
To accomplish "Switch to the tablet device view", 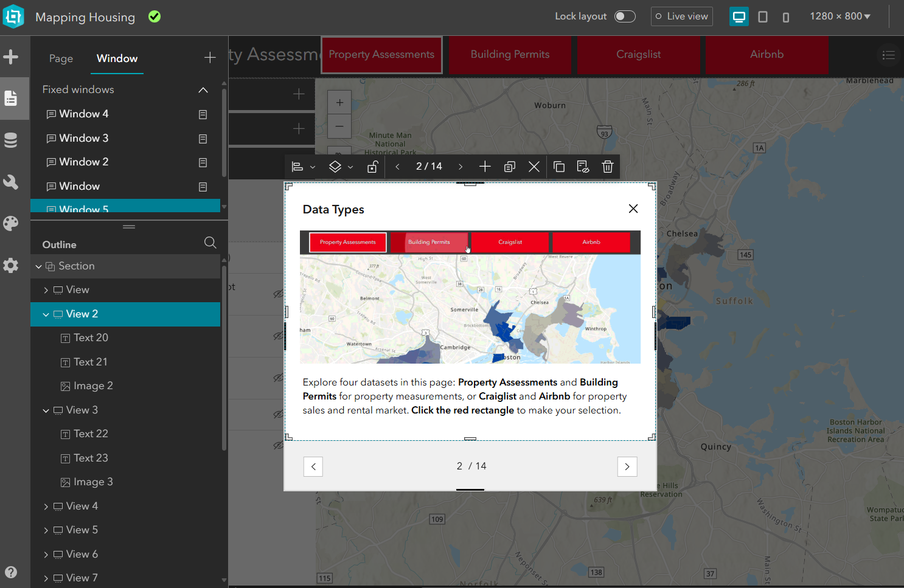I will tap(762, 17).
